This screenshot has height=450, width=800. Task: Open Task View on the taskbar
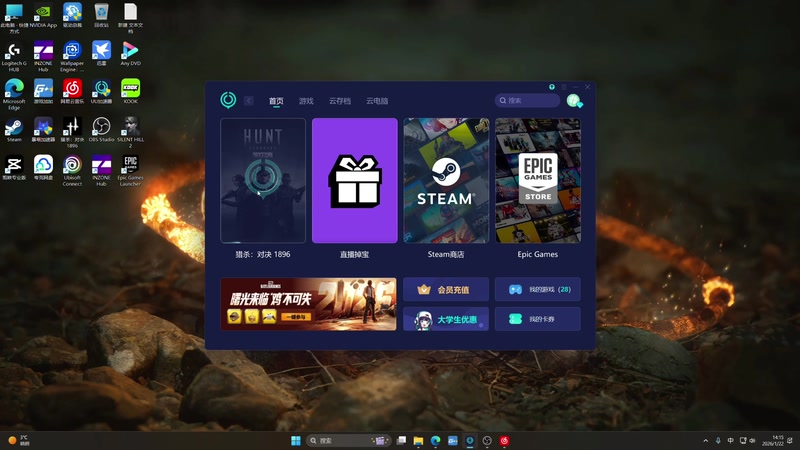pyautogui.click(x=402, y=441)
